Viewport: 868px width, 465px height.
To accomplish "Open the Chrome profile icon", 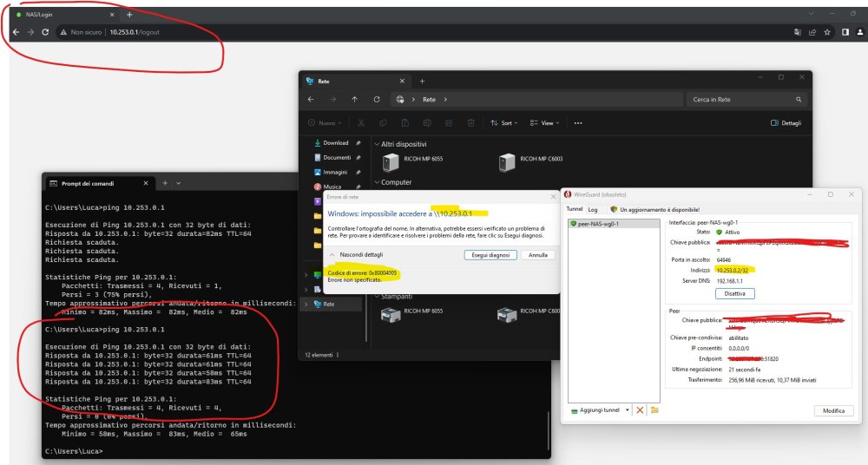I will point(859,32).
